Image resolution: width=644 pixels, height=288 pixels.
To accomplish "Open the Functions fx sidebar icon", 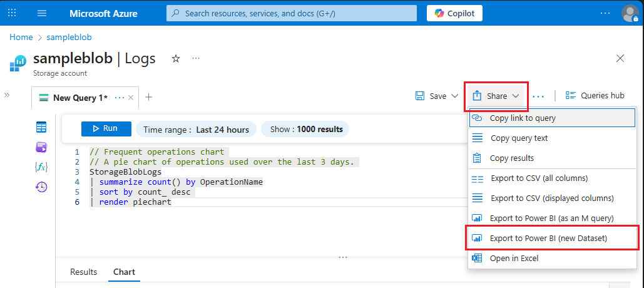I will pos(41,167).
